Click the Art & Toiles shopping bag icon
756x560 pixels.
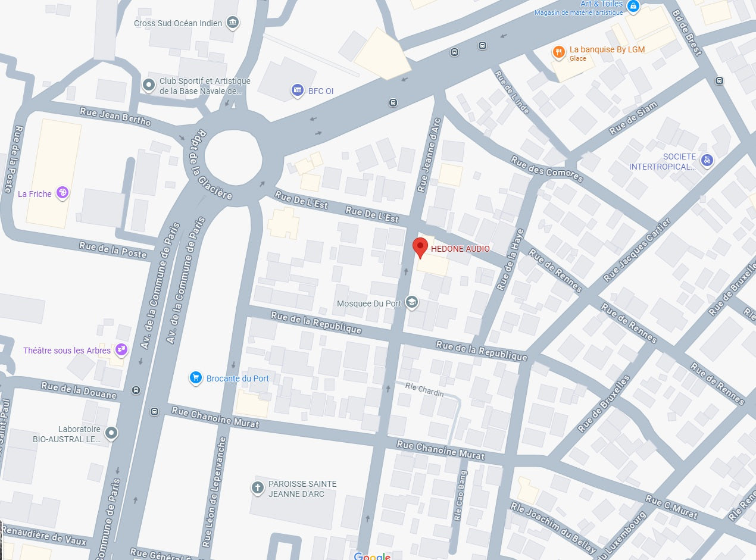[x=633, y=7]
